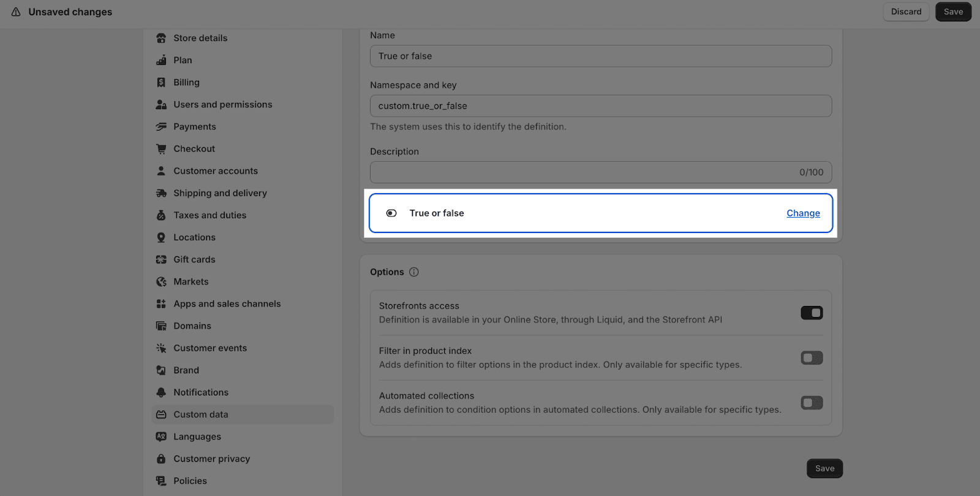Click the Automated collections label

pos(426,396)
